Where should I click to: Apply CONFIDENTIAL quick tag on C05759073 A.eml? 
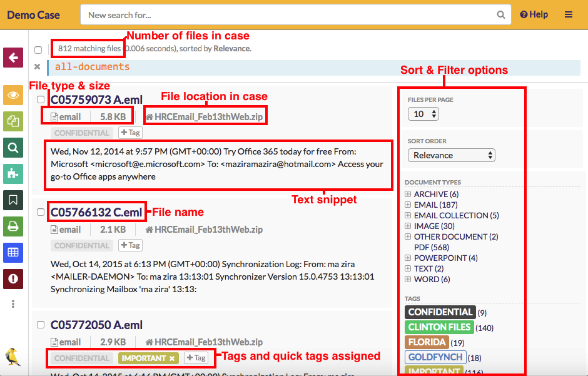click(82, 133)
